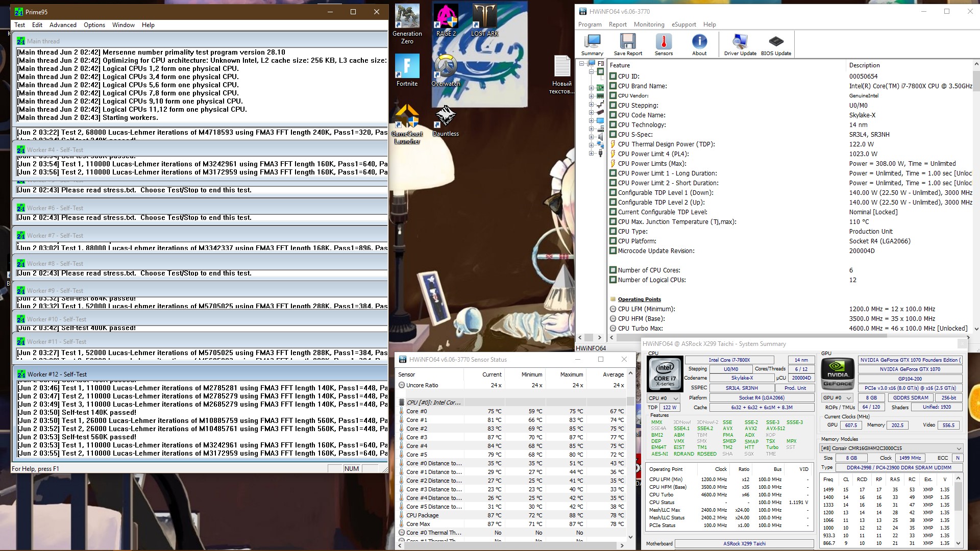Click the Sensor Status vertical scrollbar down arrow
Image resolution: width=980 pixels, height=551 pixels.
click(x=630, y=537)
